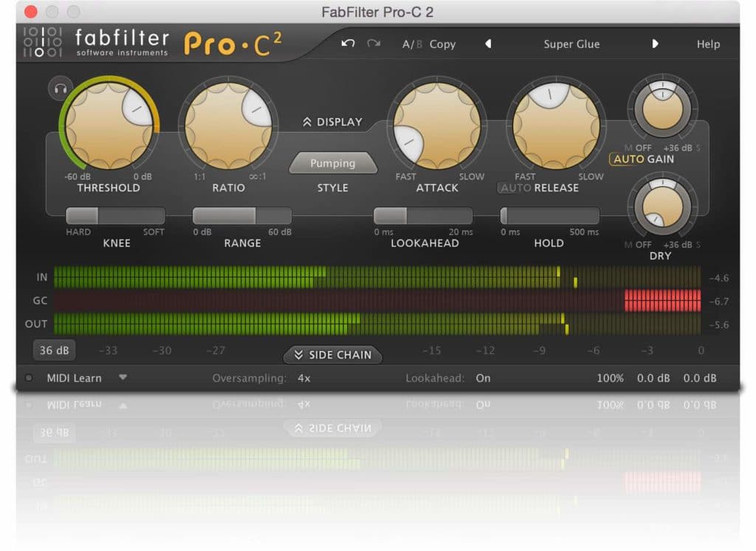Click the redo arrow icon
The image size is (756, 551).
pos(374,44)
